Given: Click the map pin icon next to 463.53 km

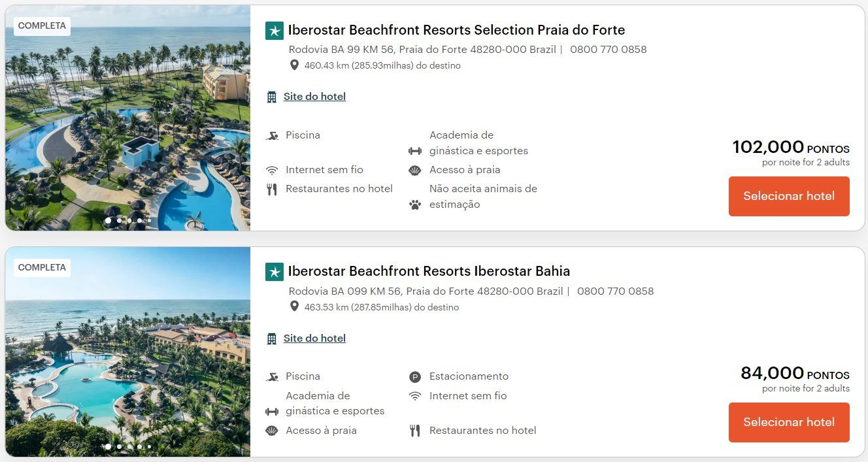Looking at the screenshot, I should click(295, 307).
